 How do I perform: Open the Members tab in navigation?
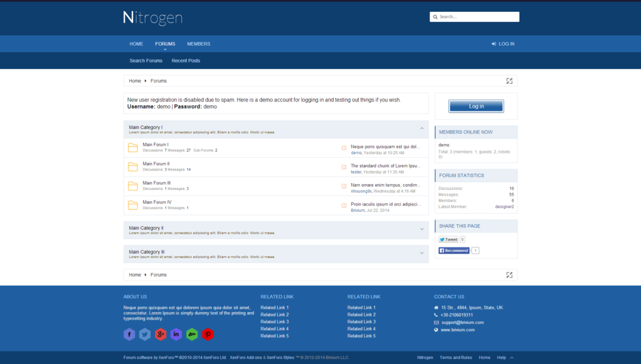198,44
